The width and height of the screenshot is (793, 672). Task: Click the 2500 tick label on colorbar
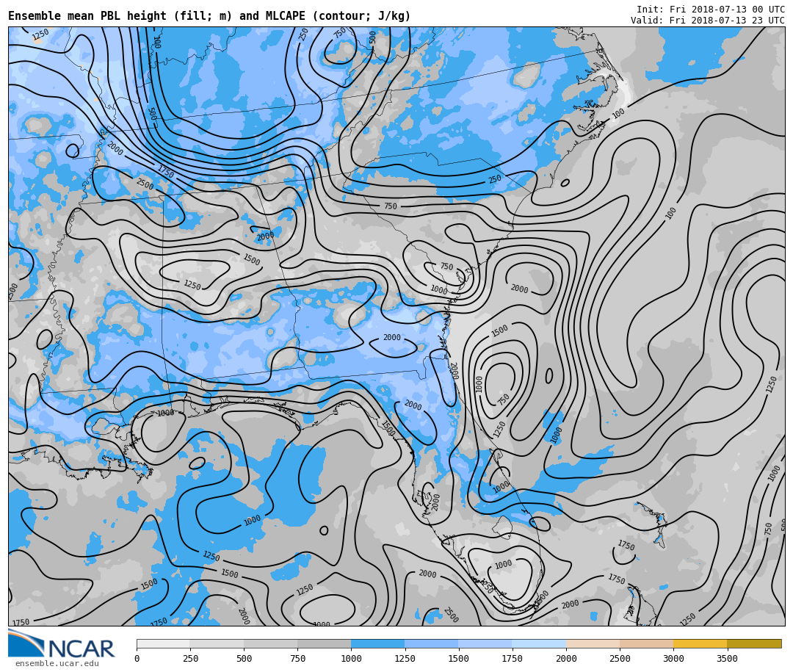pos(620,659)
